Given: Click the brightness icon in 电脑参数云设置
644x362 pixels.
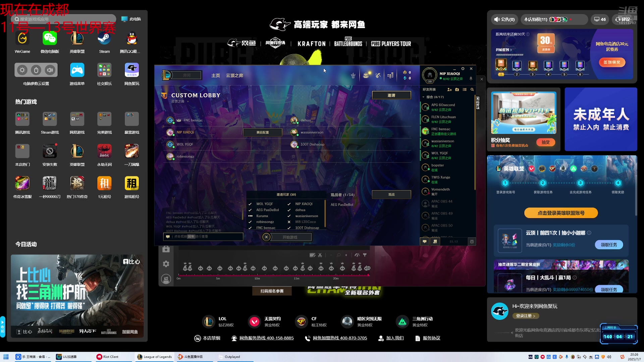Looking at the screenshot, I should pos(22,70).
